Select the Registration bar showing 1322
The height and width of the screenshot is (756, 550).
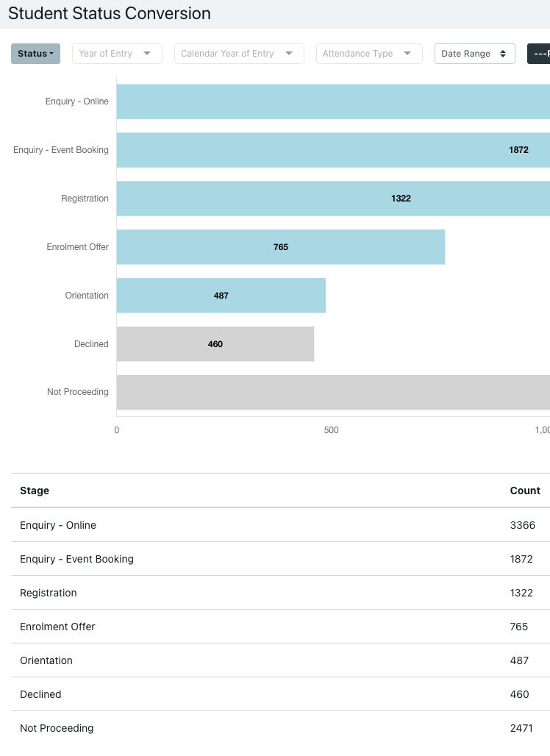click(x=332, y=199)
